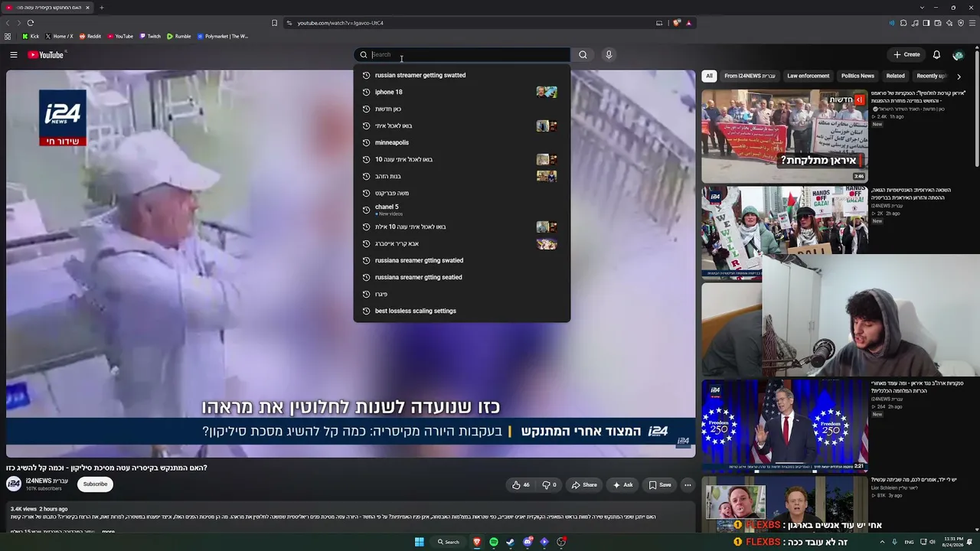Open a new browser tab
The height and width of the screenshot is (551, 980).
pos(101,8)
